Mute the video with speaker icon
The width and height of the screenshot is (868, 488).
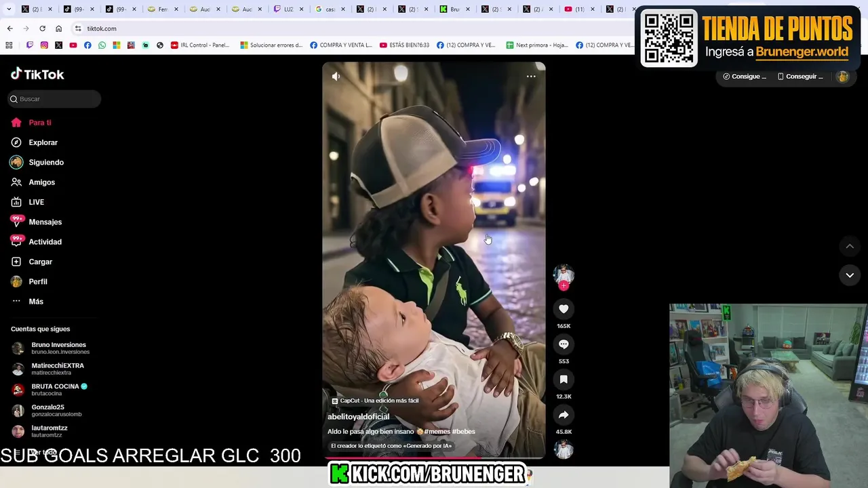click(336, 77)
